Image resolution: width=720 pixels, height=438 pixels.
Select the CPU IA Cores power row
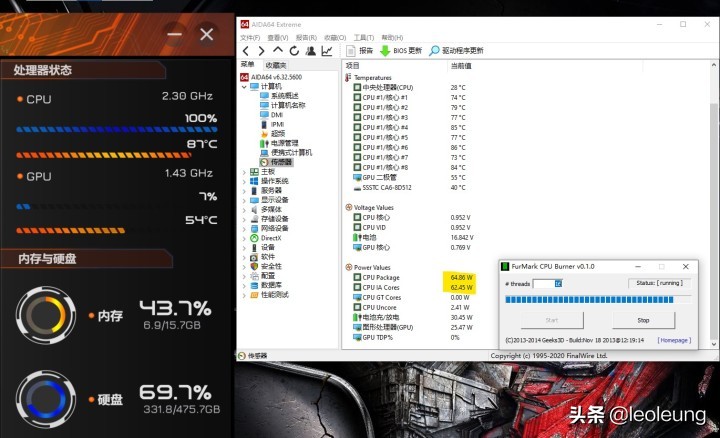(413, 287)
